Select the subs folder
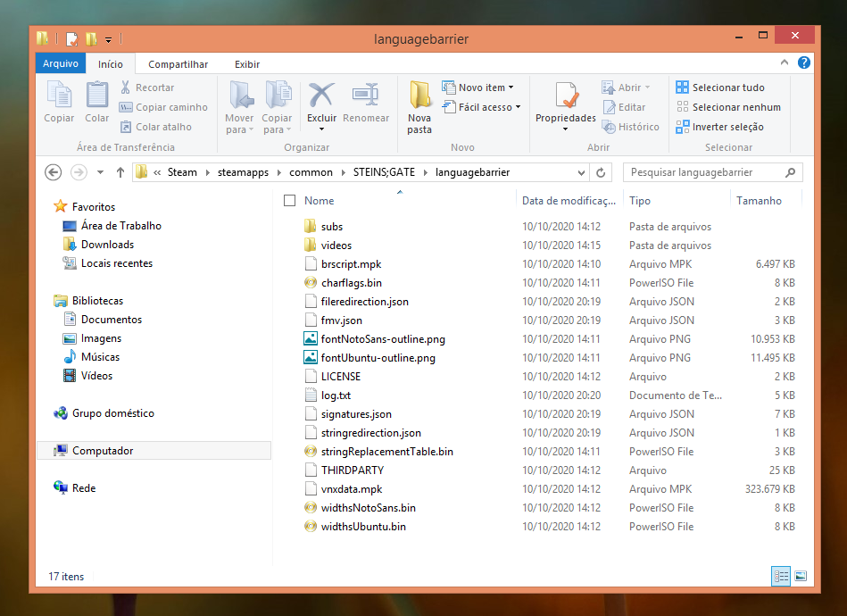The image size is (847, 616). (x=324, y=227)
